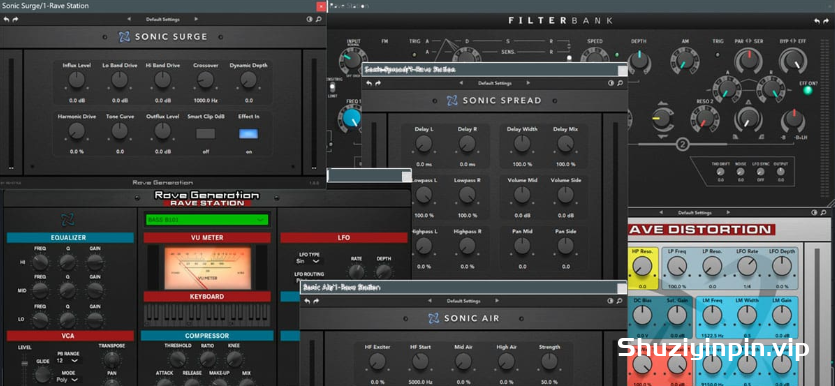Click the EQUALIZER section header in Rave Station
Image resolution: width=835 pixels, height=386 pixels.
pos(70,238)
